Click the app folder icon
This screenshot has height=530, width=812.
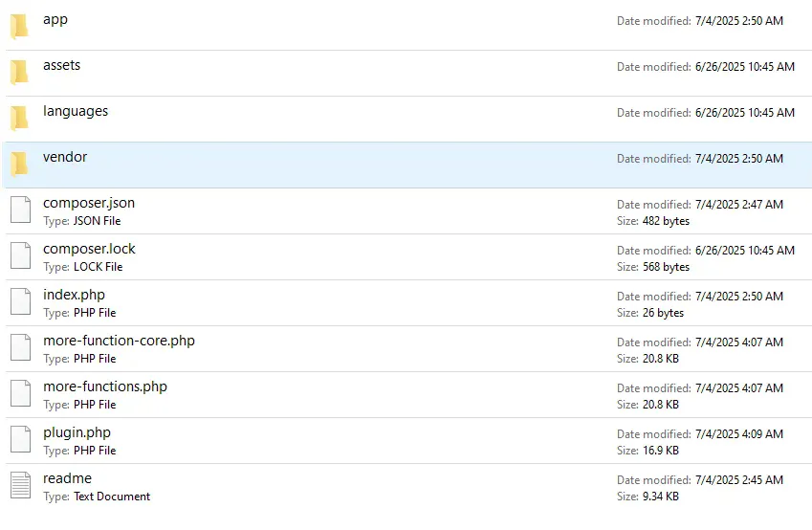coord(19,27)
